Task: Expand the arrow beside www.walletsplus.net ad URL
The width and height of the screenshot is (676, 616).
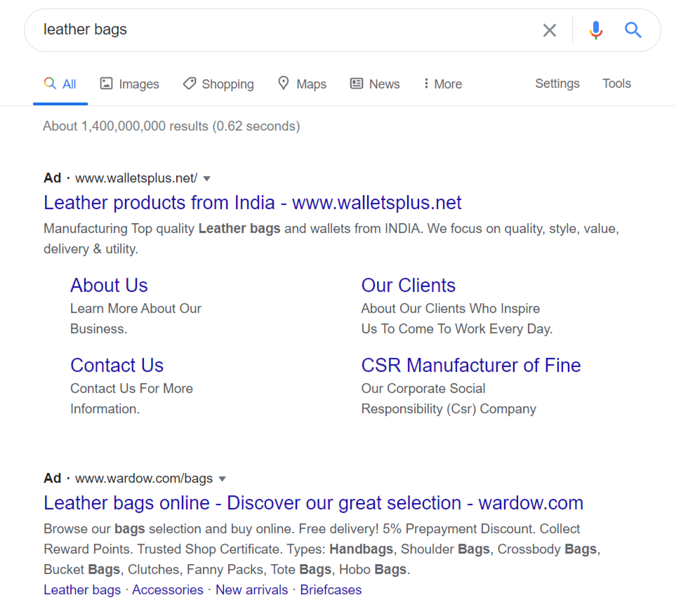Action: [207, 178]
